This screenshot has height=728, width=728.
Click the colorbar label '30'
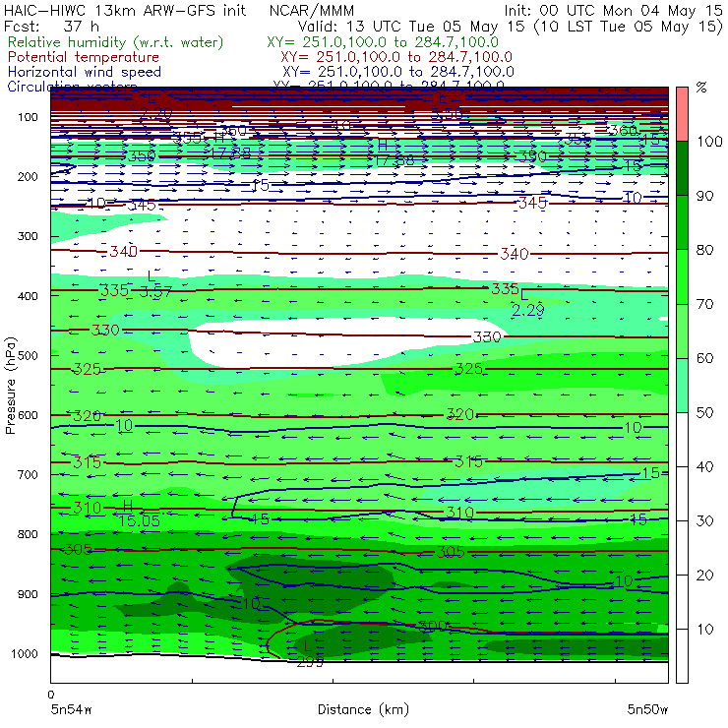[704, 521]
